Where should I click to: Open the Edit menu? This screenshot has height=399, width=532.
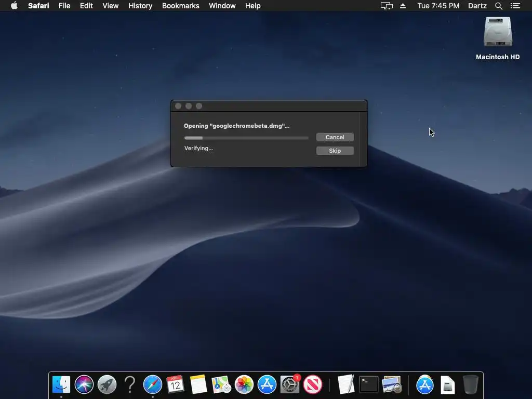pyautogui.click(x=86, y=6)
